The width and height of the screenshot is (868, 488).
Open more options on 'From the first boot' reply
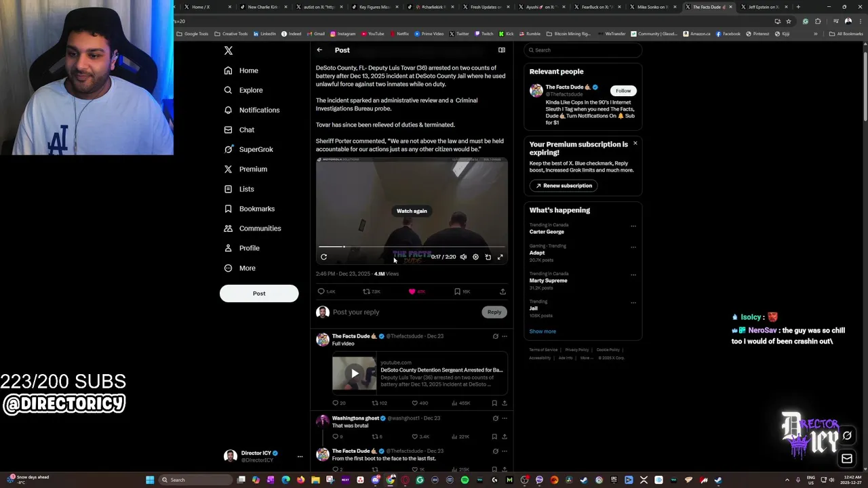(505, 451)
